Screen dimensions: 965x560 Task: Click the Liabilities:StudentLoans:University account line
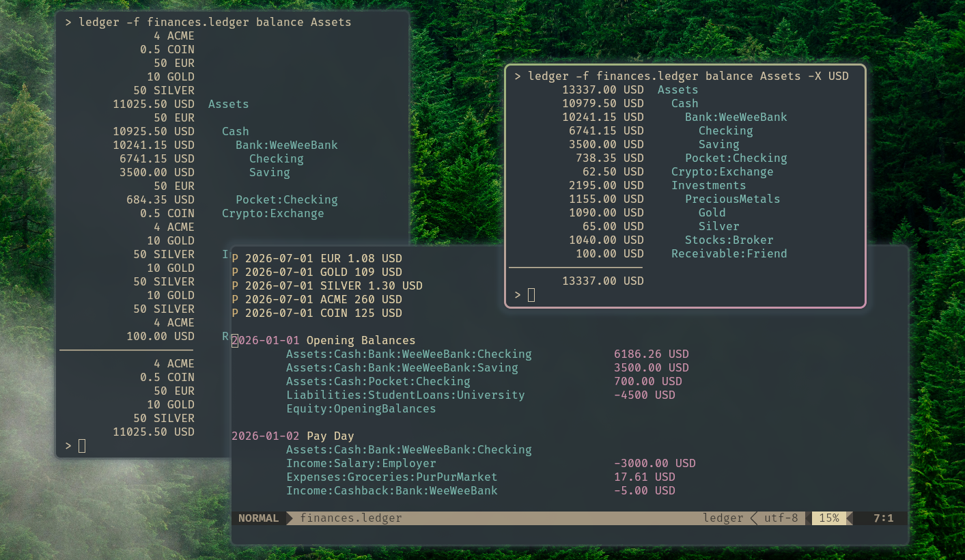pos(406,395)
